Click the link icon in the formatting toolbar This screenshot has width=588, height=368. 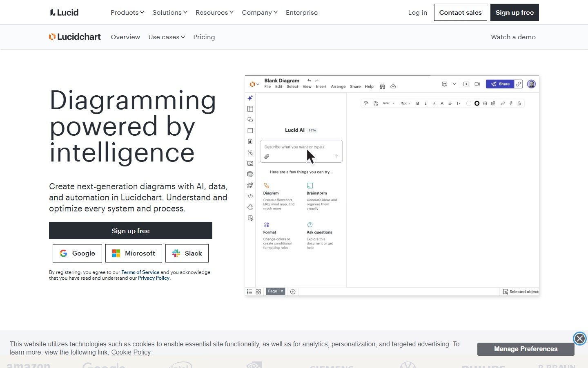click(x=503, y=103)
